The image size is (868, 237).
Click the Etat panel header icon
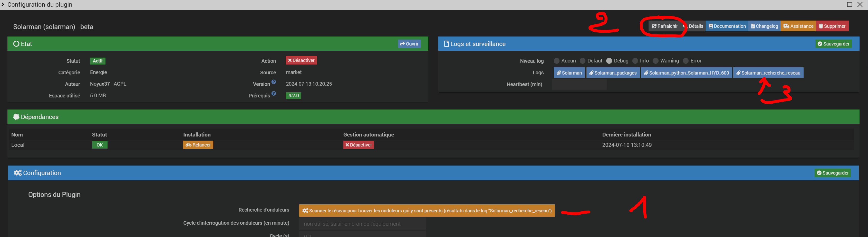[16, 44]
